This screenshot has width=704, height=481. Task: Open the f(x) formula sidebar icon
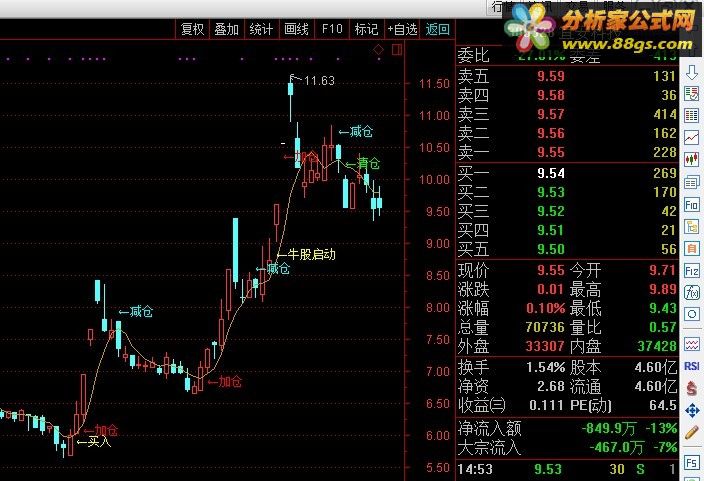click(x=691, y=292)
